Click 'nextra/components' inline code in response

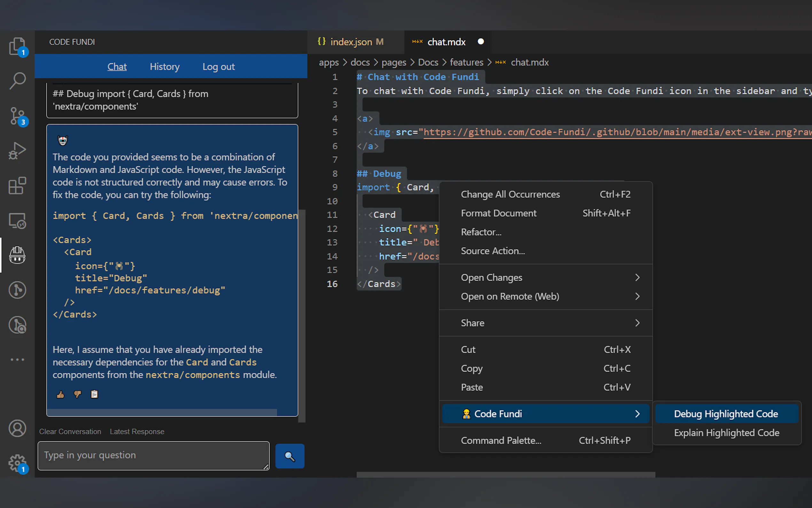[193, 375]
